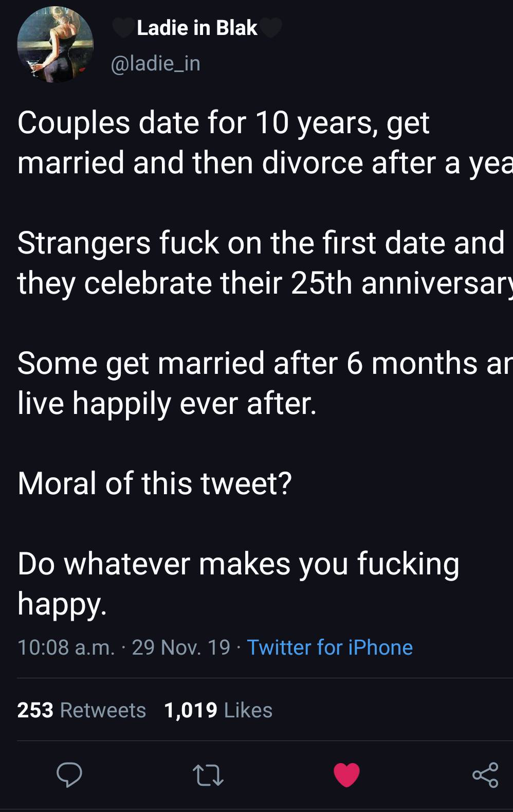Image resolution: width=513 pixels, height=812 pixels.
Task: Tap the retweet arrows icon
Action: [208, 775]
